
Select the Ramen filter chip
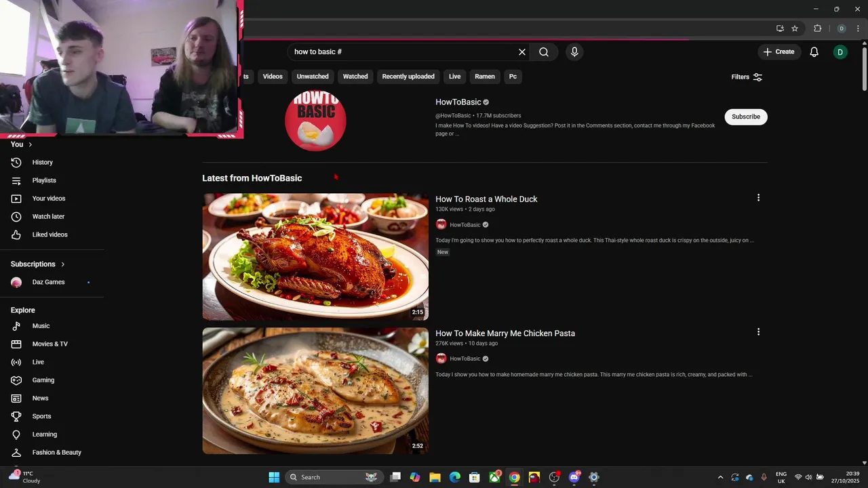pos(485,77)
